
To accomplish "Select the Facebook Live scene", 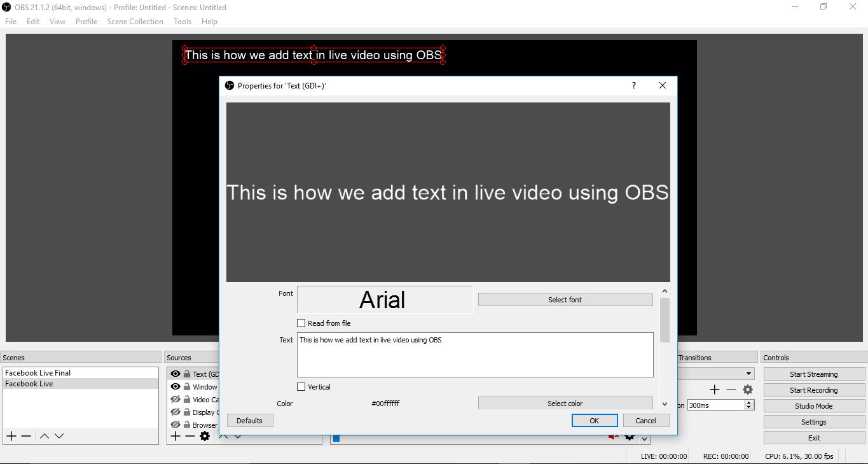I will click(80, 384).
